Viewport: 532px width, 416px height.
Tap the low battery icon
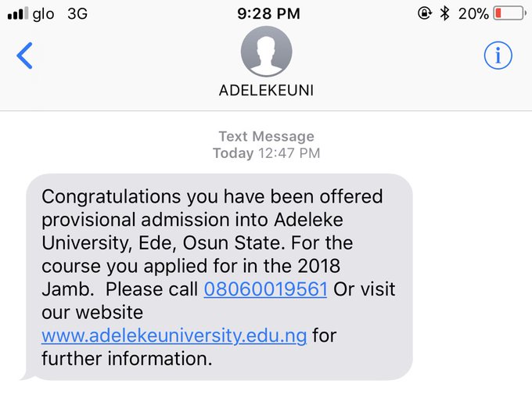coord(510,13)
